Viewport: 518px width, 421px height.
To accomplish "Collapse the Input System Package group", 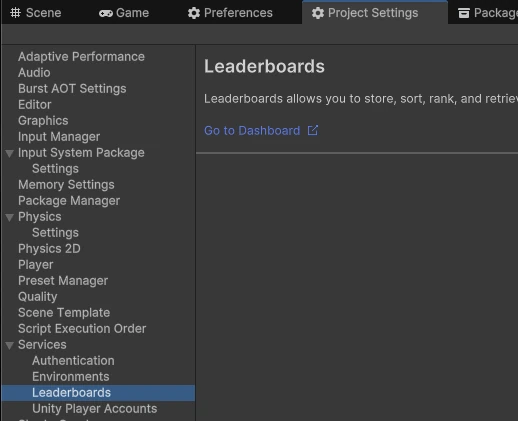I will pos(10,153).
